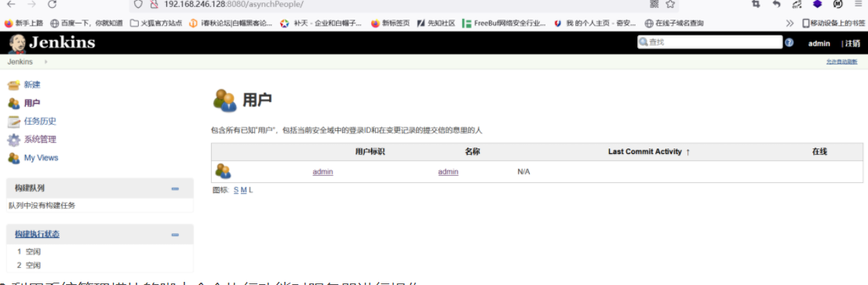
Task: Click the shield tracking protection icon
Action: (138, 4)
